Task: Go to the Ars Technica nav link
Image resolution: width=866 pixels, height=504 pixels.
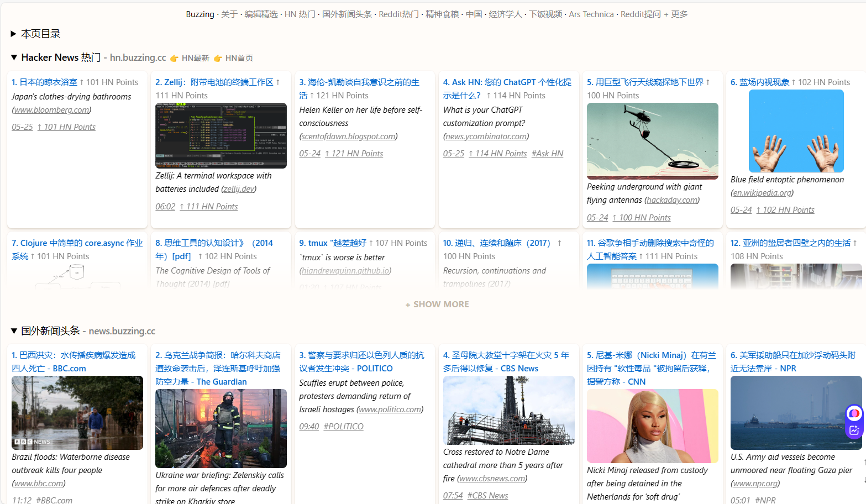Action: [591, 14]
